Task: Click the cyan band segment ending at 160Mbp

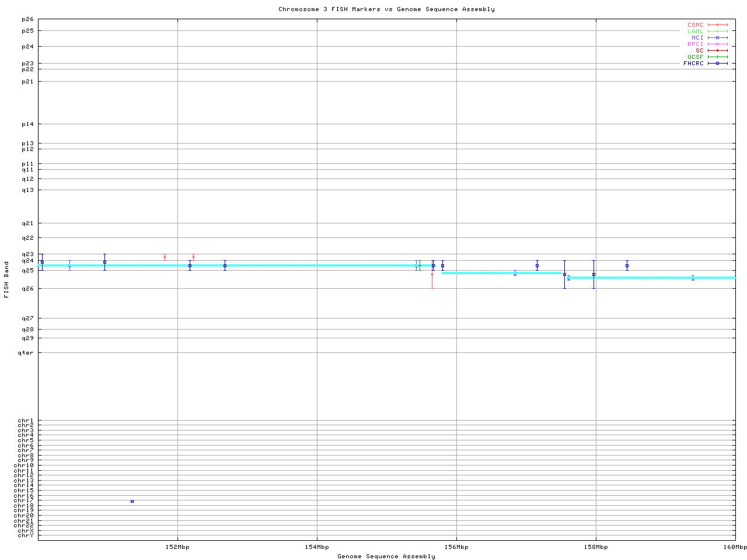Action: 651,278
